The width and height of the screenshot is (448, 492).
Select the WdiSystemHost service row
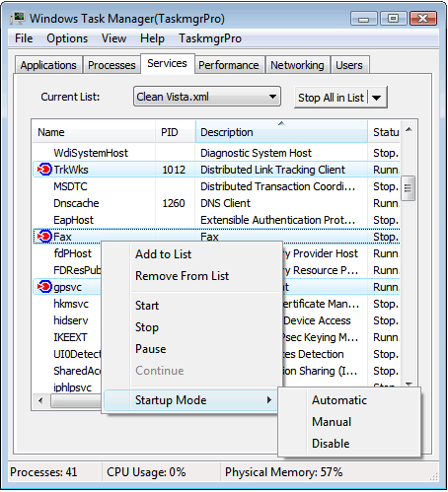coord(216,153)
